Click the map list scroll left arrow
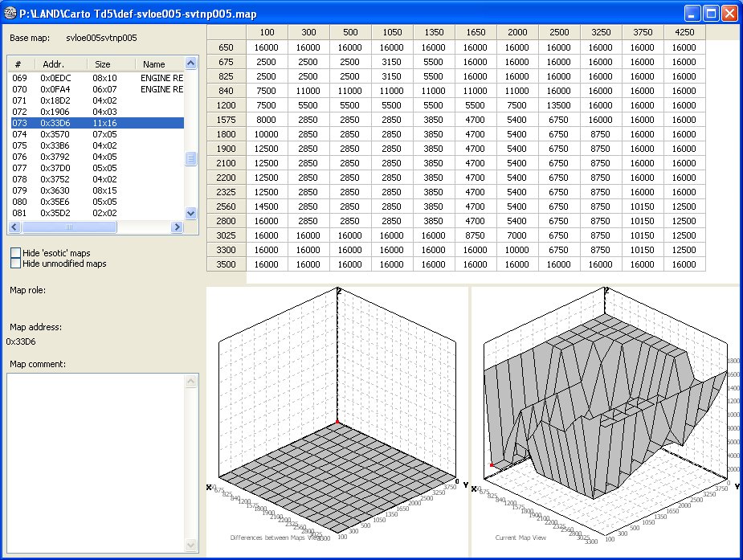 point(14,227)
